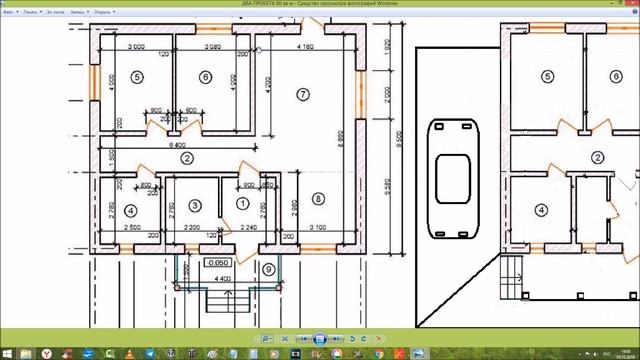Open the Открыть dropdown menu

[104, 12]
